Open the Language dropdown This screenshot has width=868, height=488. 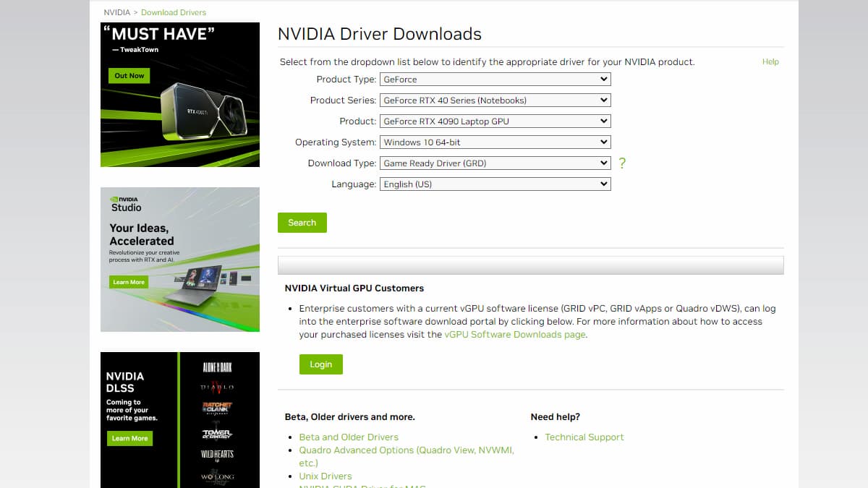coord(495,184)
